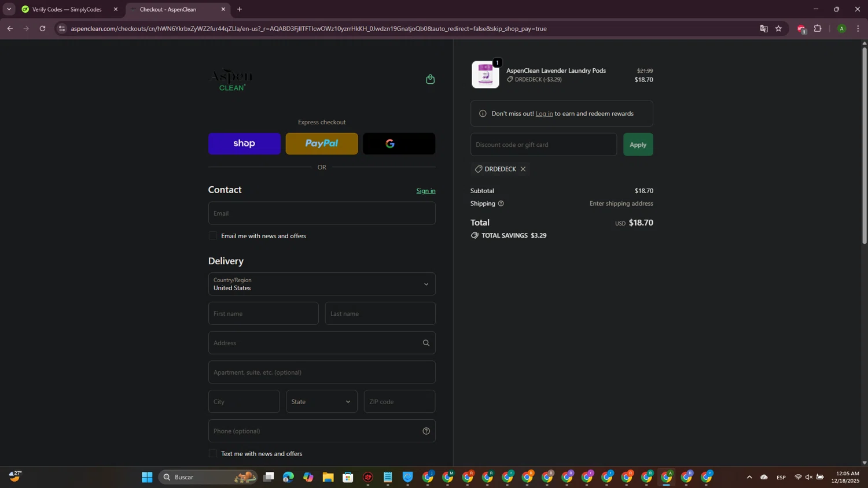
Task: Click the taskbar Buscar search box
Action: click(x=208, y=477)
